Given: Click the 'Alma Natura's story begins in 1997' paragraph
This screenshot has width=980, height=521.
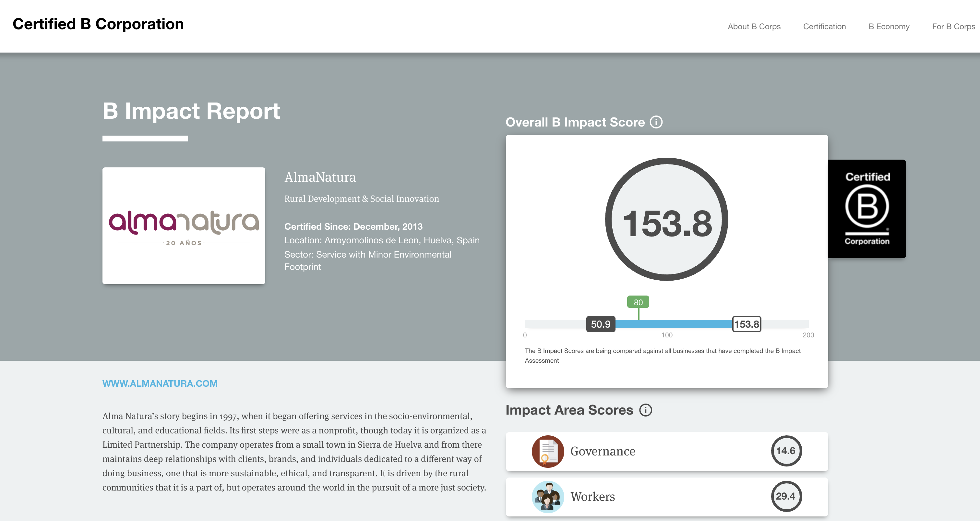Looking at the screenshot, I should (x=294, y=452).
